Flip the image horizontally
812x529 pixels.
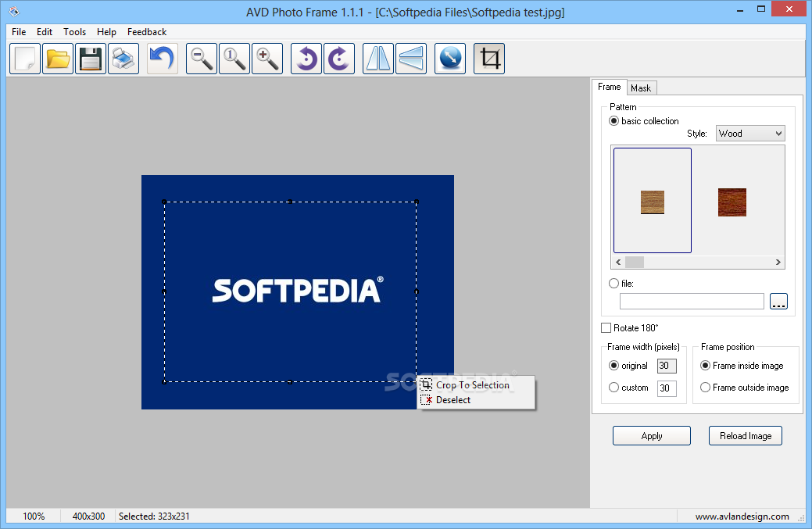(378, 59)
